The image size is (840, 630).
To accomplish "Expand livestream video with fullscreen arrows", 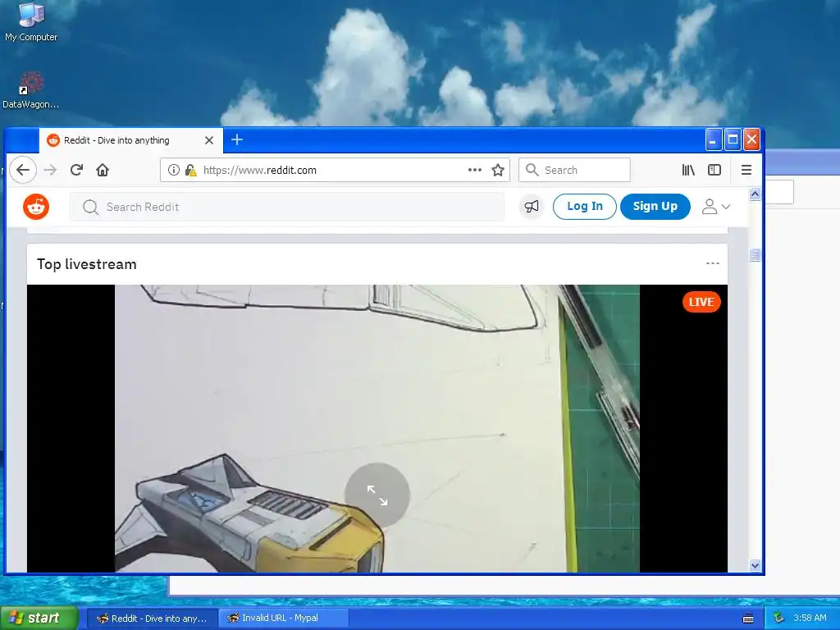I will click(x=377, y=495).
